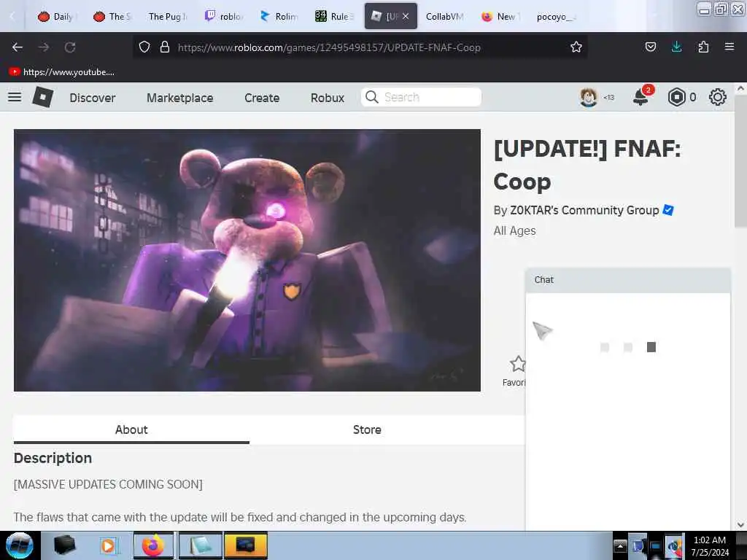Viewport: 747px width, 560px height.
Task: Bookmark this page with the star icon
Action: (576, 47)
